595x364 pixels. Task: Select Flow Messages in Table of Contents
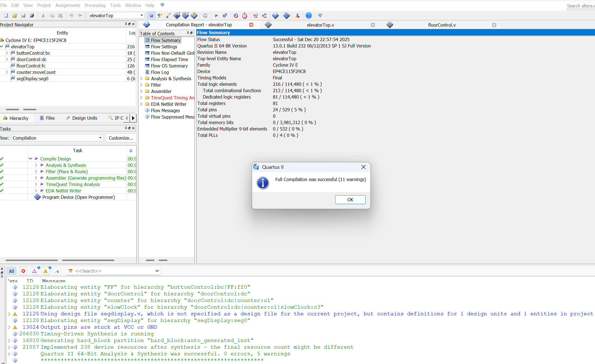[x=165, y=111]
